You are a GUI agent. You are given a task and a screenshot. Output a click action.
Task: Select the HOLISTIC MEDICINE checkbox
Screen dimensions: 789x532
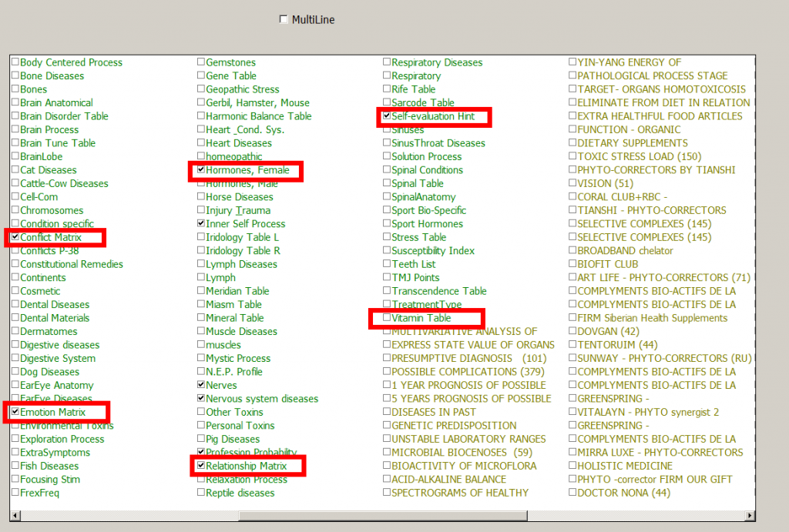[572, 466]
